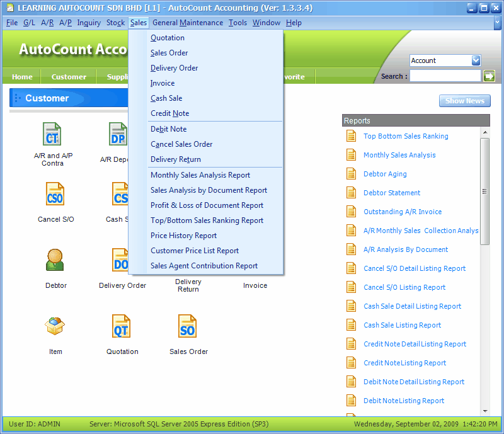Open the Outstanding A/R Invoice report link
The height and width of the screenshot is (434, 504).
click(403, 212)
